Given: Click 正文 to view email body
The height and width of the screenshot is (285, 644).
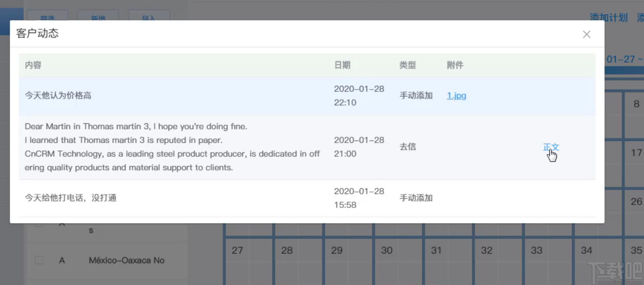Looking at the screenshot, I should [551, 147].
